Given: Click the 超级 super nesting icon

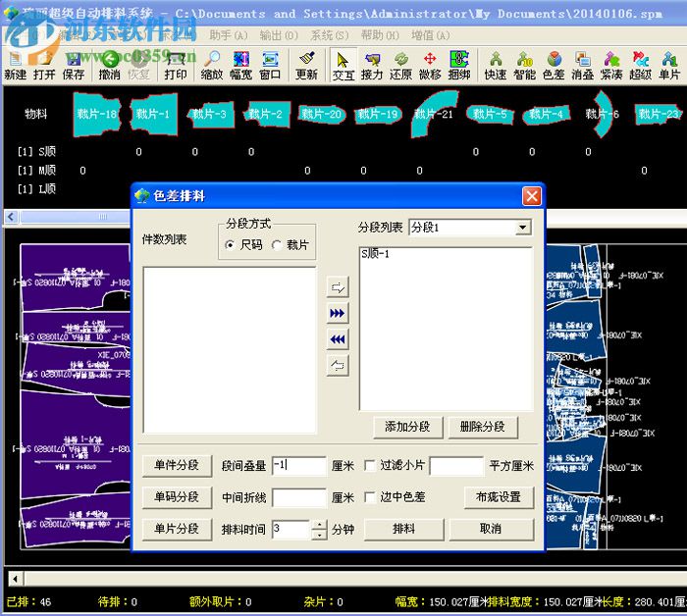Looking at the screenshot, I should pyautogui.click(x=641, y=66).
